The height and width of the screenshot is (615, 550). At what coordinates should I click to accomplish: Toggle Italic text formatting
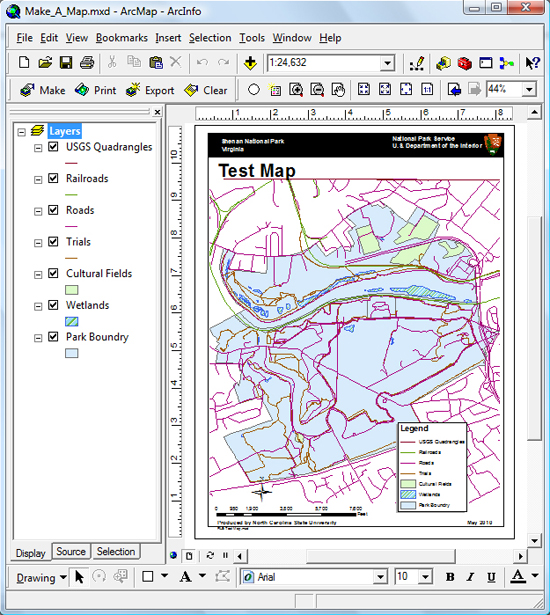click(x=470, y=577)
